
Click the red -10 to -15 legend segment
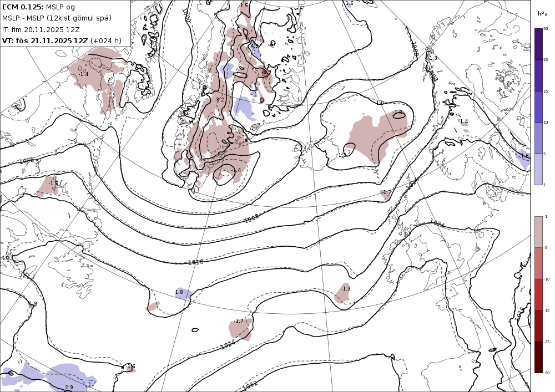click(538, 294)
